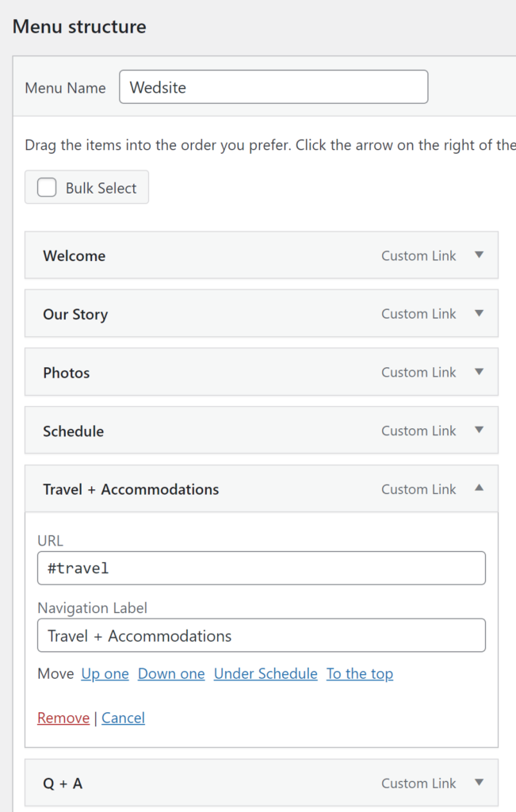The height and width of the screenshot is (812, 516).
Task: Move item using Down one link
Action: pos(171,674)
